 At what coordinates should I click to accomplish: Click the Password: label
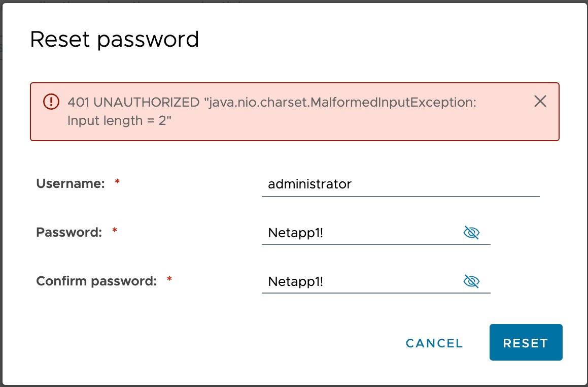(69, 232)
